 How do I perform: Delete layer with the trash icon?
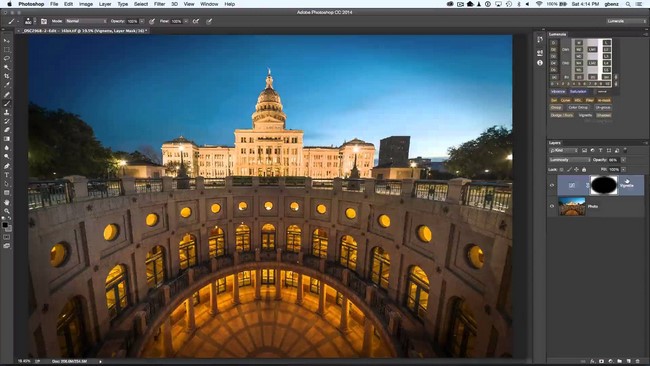pos(638,361)
